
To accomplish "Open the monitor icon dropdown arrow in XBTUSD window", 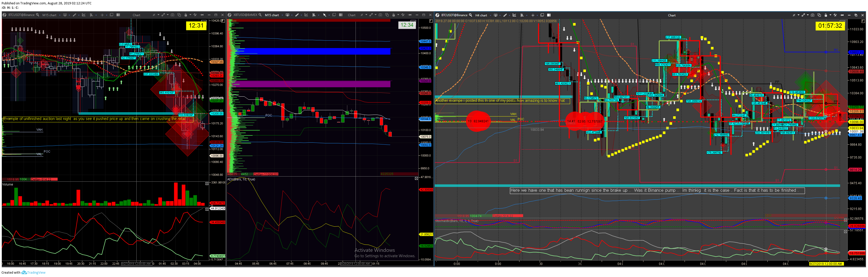I will [292, 15].
